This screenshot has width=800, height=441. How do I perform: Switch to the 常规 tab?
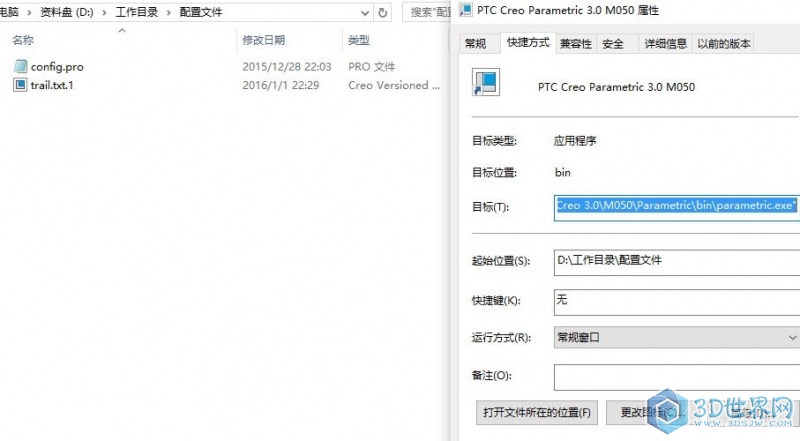click(x=476, y=44)
